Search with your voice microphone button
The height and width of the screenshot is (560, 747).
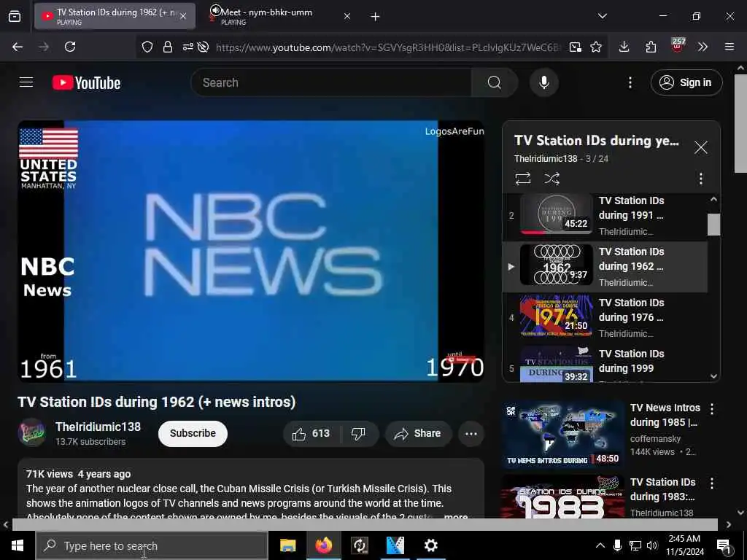tap(544, 82)
